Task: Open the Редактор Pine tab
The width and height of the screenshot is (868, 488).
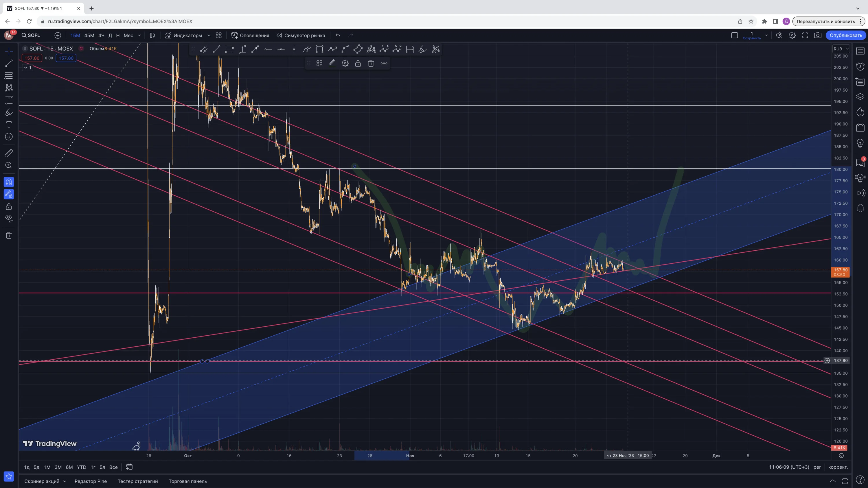Action: [91, 481]
